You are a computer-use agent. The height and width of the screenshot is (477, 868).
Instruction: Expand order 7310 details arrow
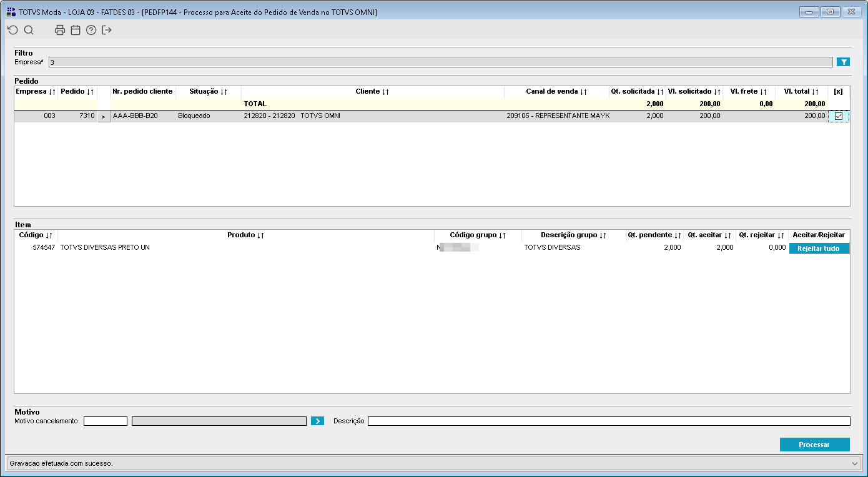click(104, 117)
